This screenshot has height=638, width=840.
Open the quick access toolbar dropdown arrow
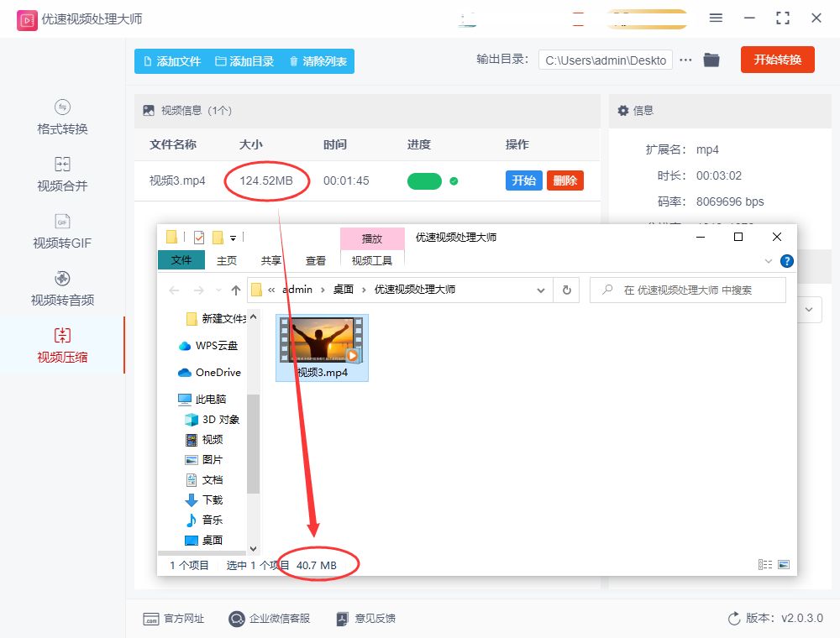tap(233, 238)
